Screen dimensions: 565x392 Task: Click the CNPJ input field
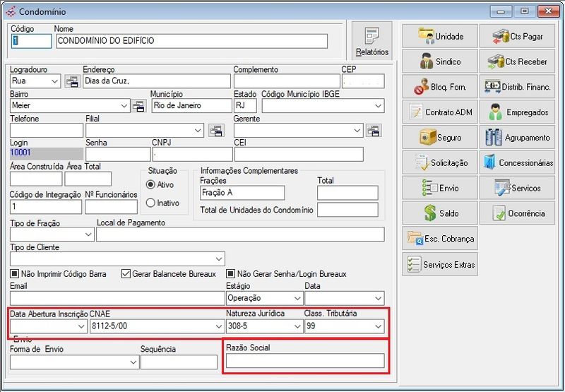pyautogui.click(x=192, y=155)
